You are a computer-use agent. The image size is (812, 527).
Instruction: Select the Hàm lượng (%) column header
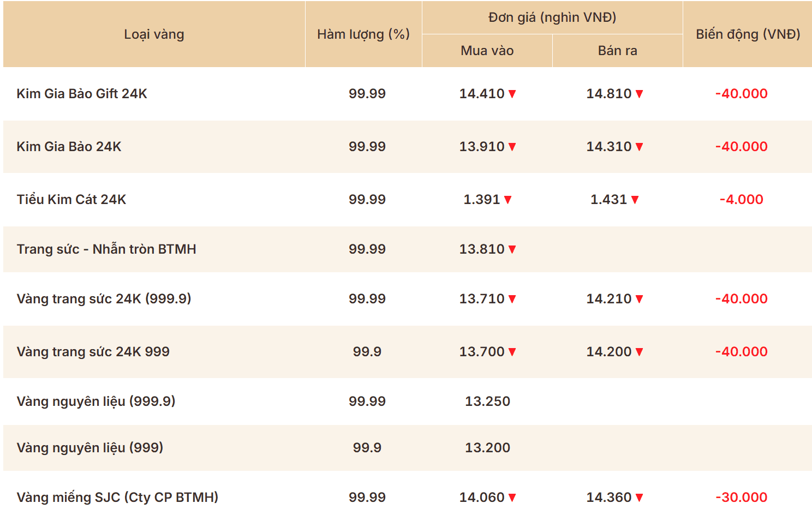tap(363, 34)
